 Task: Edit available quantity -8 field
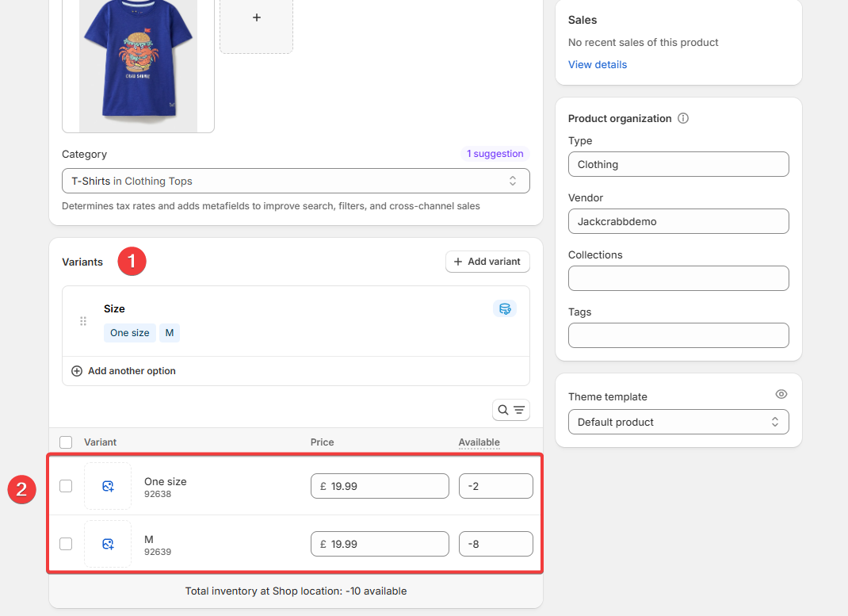496,544
